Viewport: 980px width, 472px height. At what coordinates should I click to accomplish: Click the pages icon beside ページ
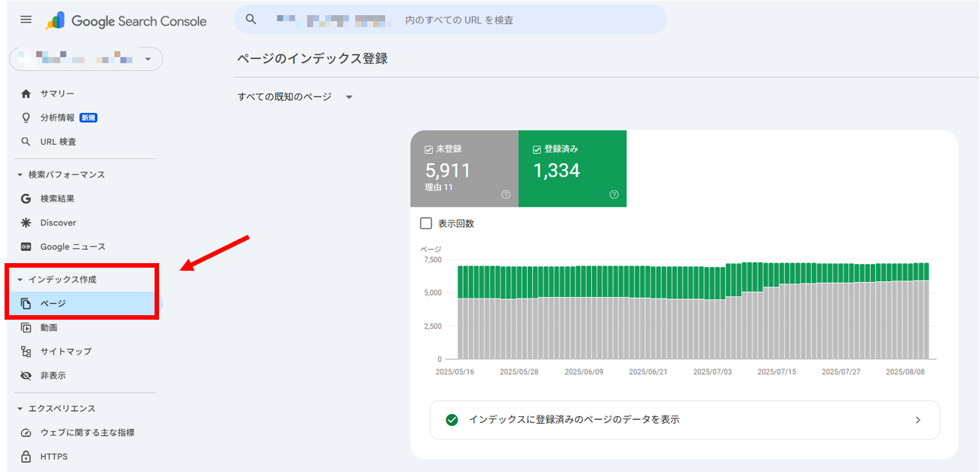point(26,304)
